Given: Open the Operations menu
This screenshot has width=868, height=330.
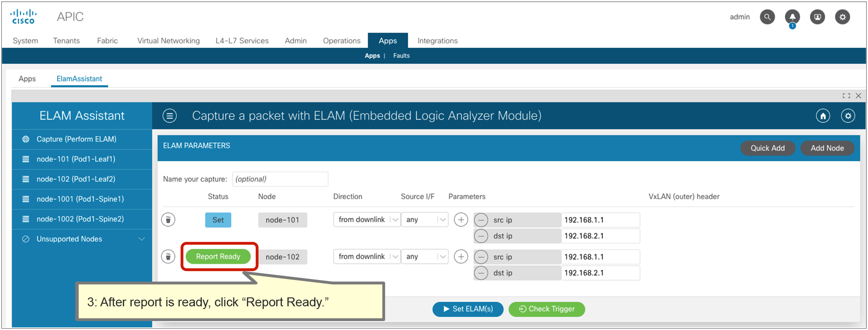Looking at the screenshot, I should tap(342, 41).
